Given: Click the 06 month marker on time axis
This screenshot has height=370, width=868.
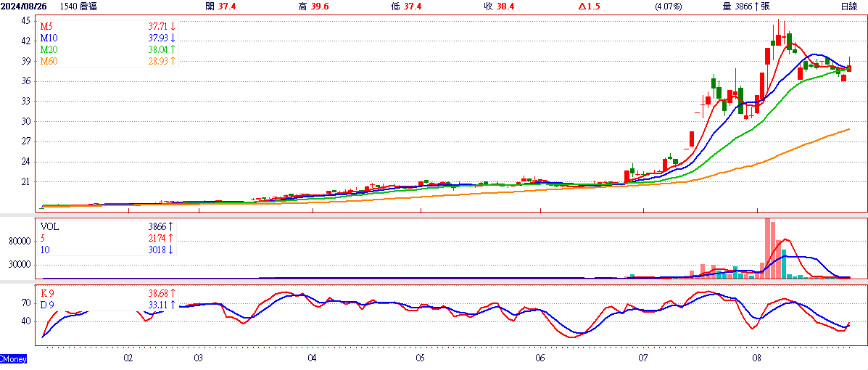Looking at the screenshot, I should click(x=540, y=358).
